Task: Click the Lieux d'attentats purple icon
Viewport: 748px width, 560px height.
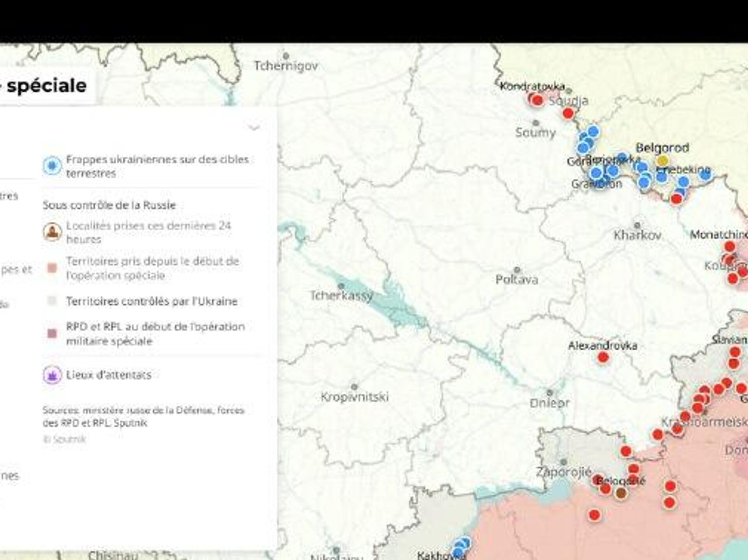Action: pyautogui.click(x=52, y=375)
